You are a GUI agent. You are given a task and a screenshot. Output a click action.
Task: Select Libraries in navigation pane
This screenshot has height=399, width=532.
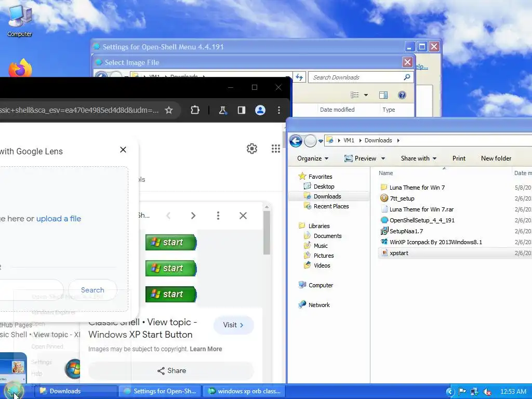coord(319,225)
